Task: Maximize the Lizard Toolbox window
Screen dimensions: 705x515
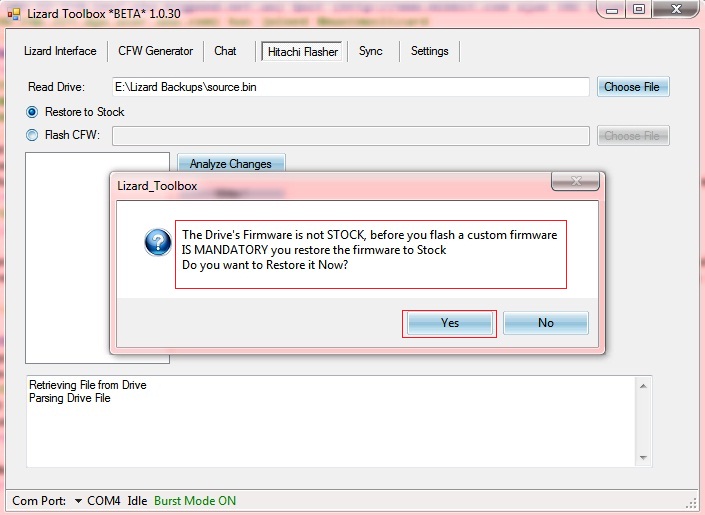Action: click(x=639, y=9)
